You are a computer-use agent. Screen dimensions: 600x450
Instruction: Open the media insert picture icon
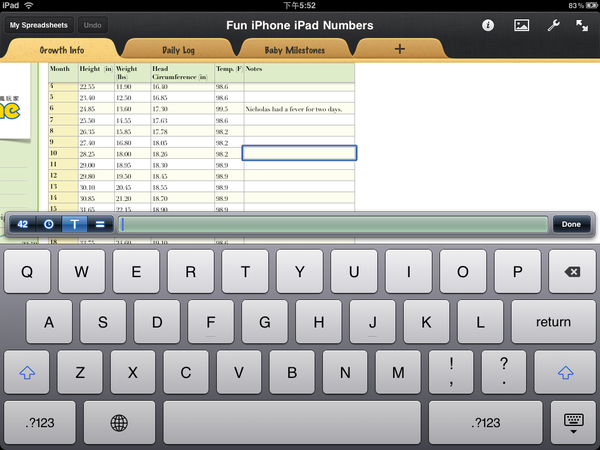point(521,26)
